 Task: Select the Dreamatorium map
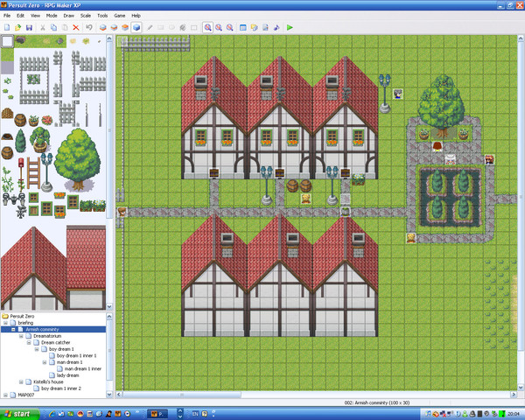tap(47, 336)
